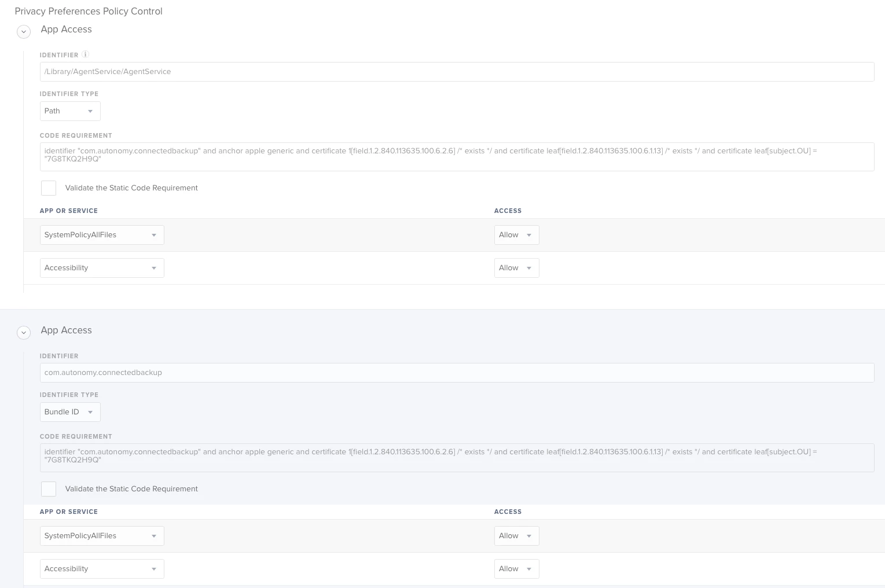The image size is (885, 588).
Task: Open the Path identifier type dropdown
Action: (x=70, y=111)
